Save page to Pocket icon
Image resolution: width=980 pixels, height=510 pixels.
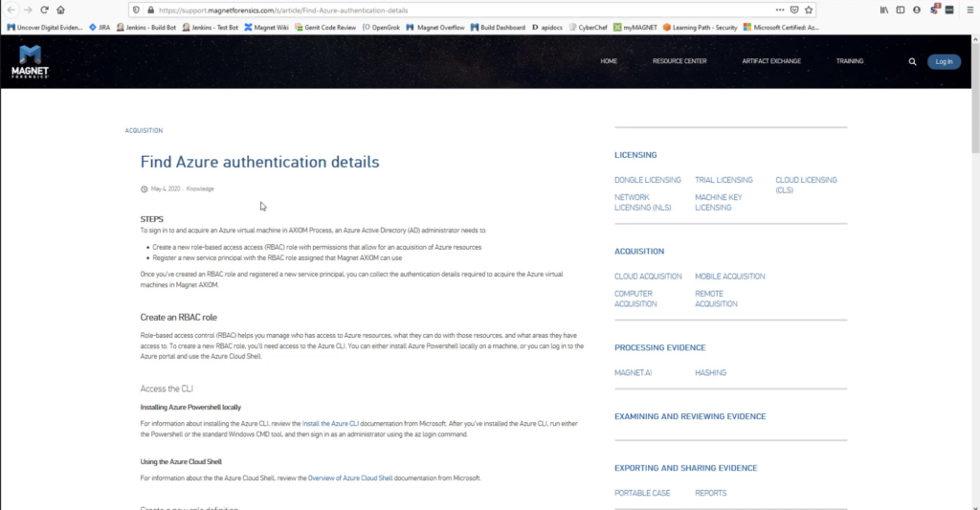(794, 10)
